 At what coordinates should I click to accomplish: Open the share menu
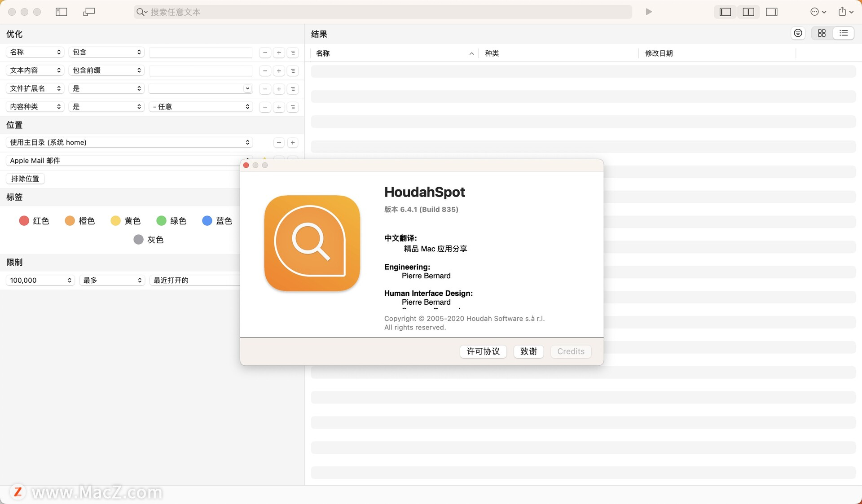click(x=846, y=12)
